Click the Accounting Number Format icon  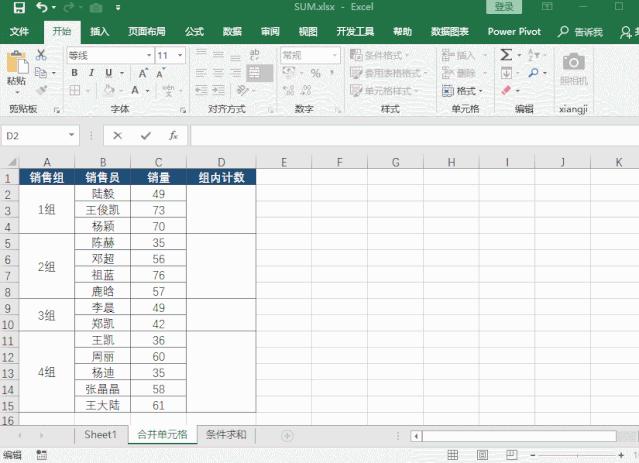289,73
